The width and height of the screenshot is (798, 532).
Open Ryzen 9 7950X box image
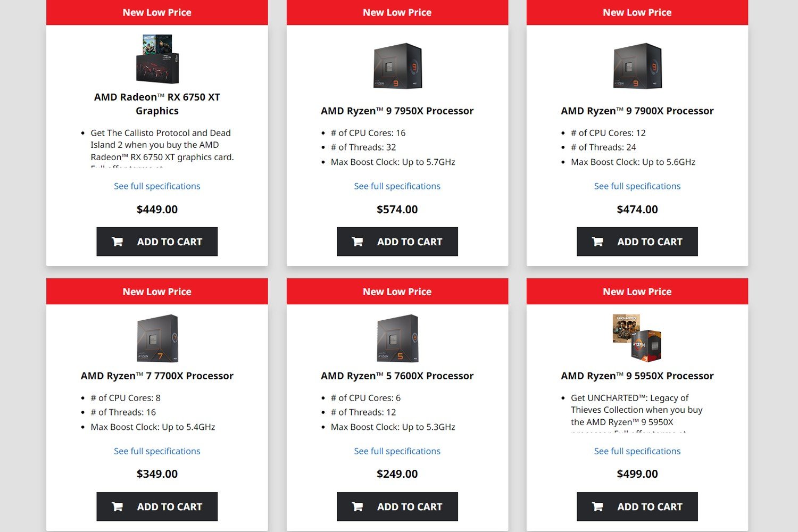pos(397,66)
